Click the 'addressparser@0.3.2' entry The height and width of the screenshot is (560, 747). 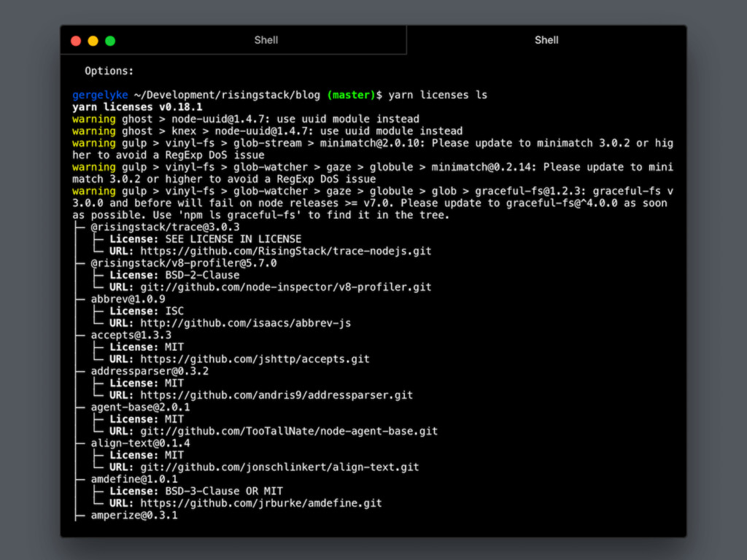tap(150, 371)
